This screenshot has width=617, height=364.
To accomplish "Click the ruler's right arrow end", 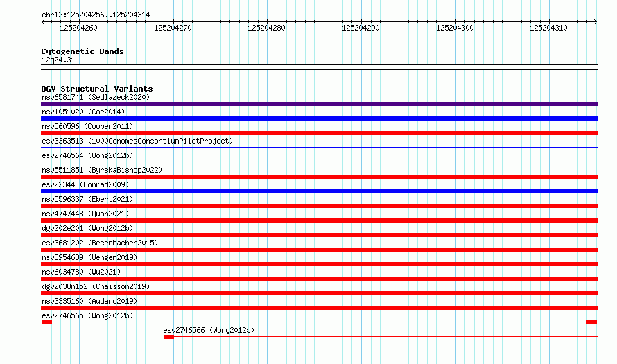I will coord(596,22).
